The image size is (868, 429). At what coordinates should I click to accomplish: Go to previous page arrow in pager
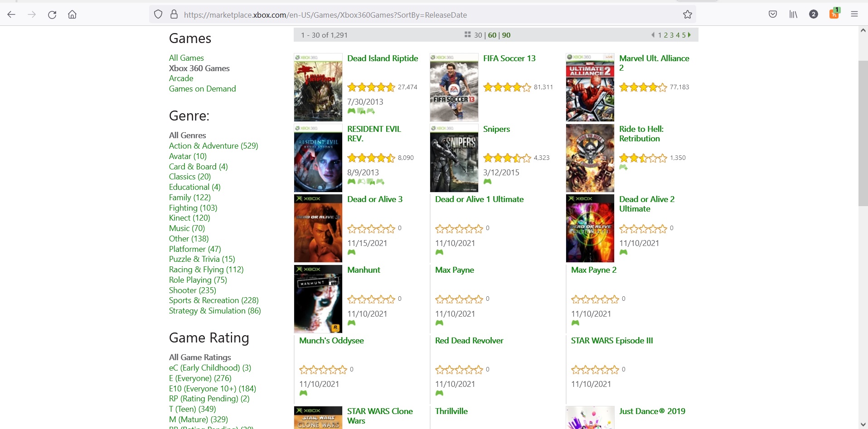point(653,35)
